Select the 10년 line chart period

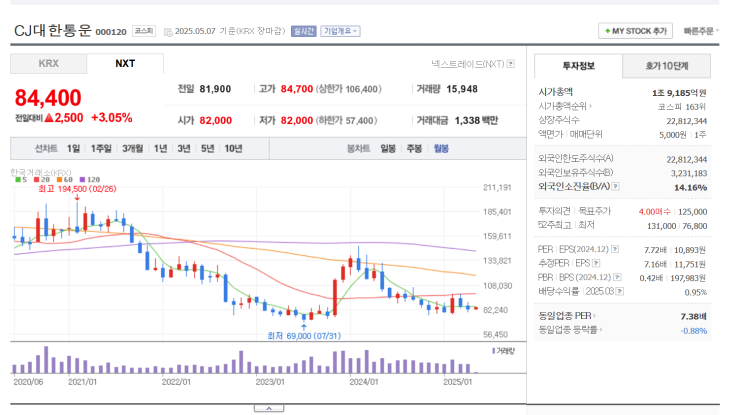(233, 148)
